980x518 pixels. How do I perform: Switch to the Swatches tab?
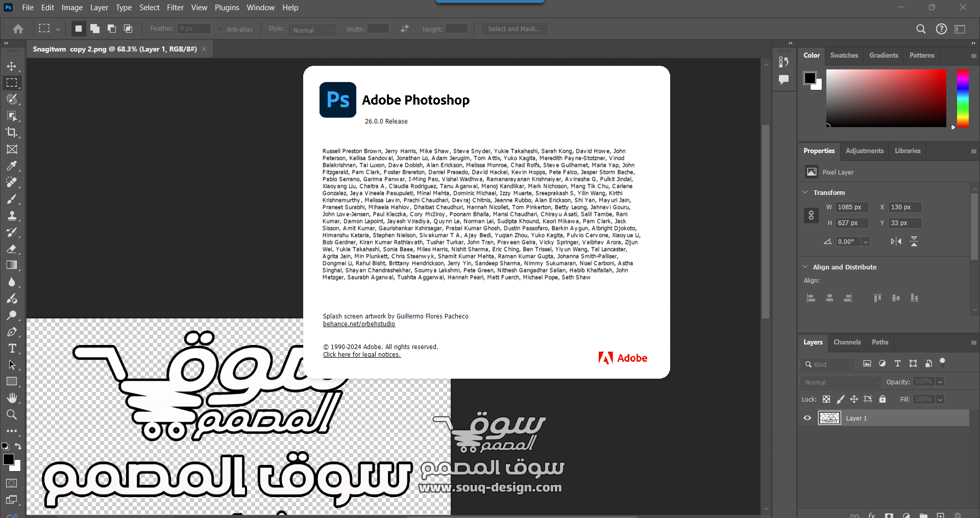(844, 55)
